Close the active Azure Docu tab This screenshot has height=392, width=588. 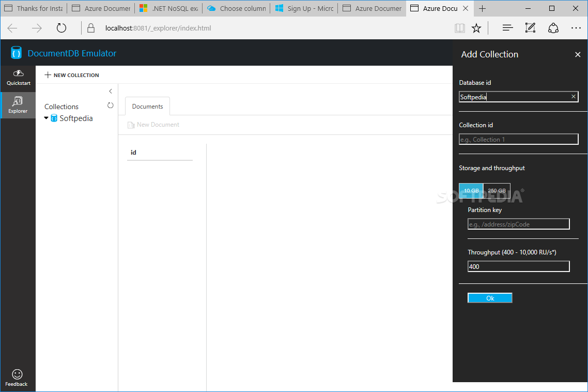pos(466,8)
